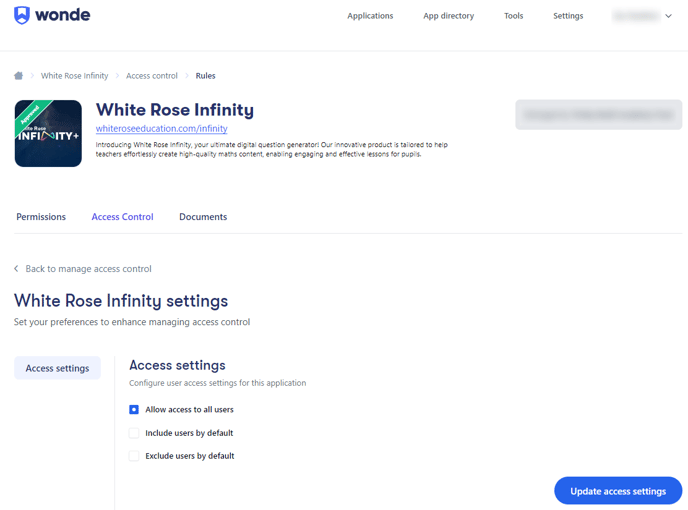Click the Rules breadcrumb
This screenshot has height=510, width=688.
click(205, 76)
